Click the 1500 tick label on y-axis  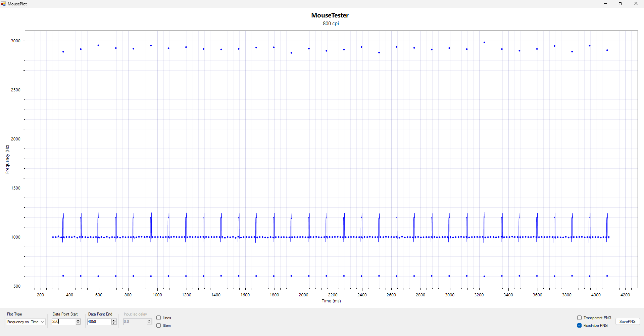(x=16, y=188)
